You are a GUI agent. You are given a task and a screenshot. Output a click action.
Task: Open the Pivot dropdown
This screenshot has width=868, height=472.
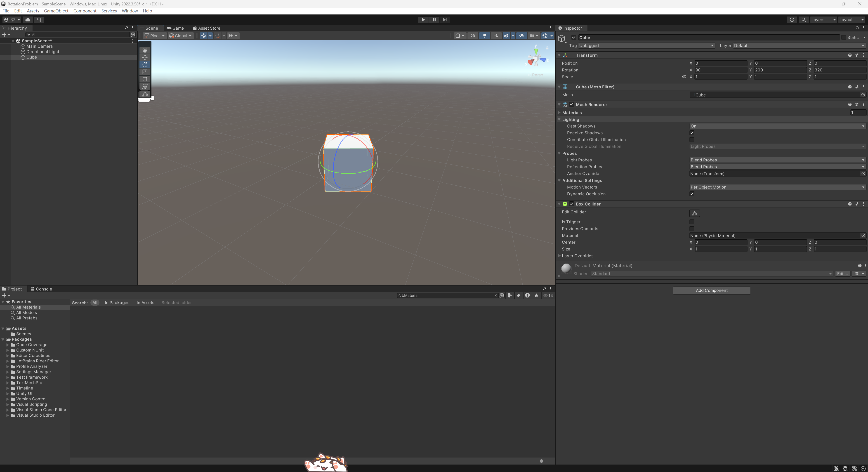[x=155, y=36]
